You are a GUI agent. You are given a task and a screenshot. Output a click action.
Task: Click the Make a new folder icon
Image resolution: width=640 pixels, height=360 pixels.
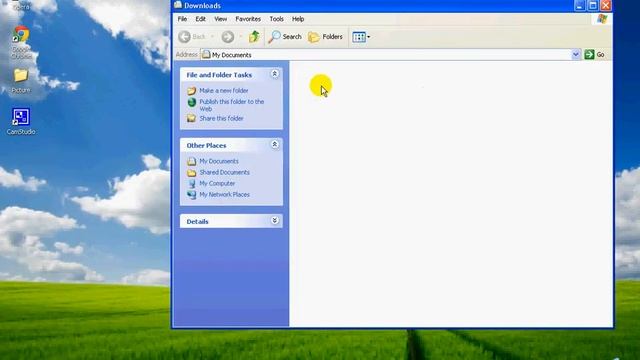[191, 91]
